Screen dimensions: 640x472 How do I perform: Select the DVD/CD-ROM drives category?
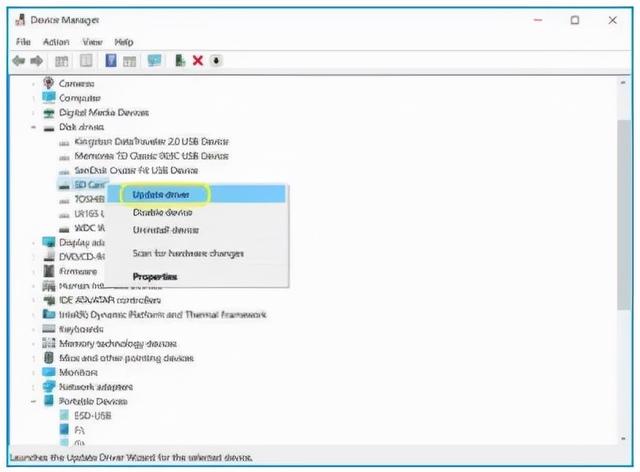[x=82, y=257]
